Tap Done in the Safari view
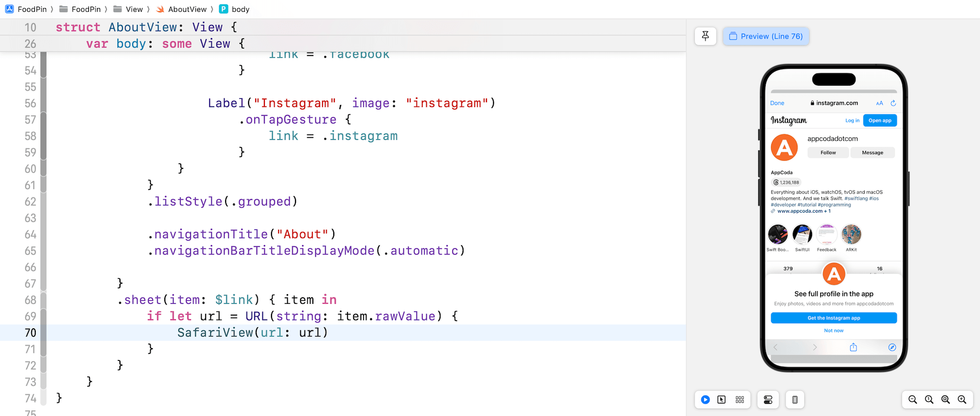 click(x=777, y=103)
